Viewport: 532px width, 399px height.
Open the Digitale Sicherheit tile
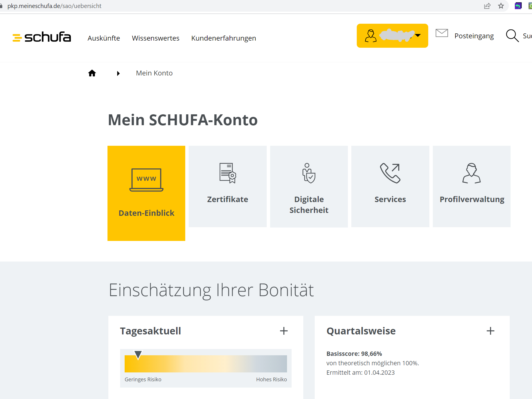point(309,186)
